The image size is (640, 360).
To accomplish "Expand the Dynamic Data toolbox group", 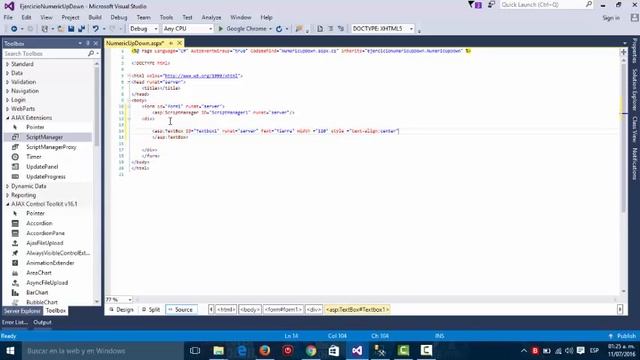I will (7, 186).
